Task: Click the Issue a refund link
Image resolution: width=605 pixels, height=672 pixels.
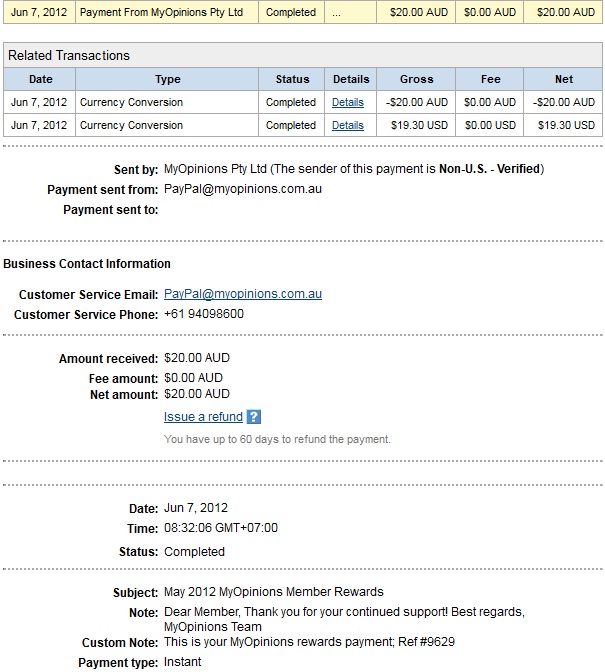Action: [x=203, y=417]
